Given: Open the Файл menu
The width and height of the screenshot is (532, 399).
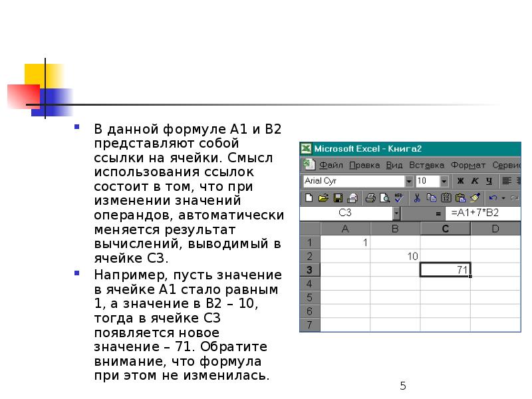Looking at the screenshot, I should [330, 165].
